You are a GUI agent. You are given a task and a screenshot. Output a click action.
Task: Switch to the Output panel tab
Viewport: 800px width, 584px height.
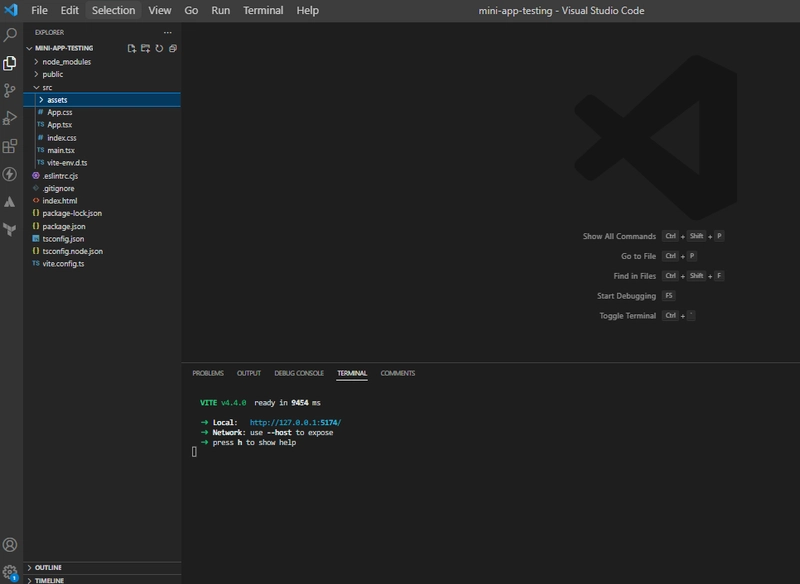(x=248, y=373)
